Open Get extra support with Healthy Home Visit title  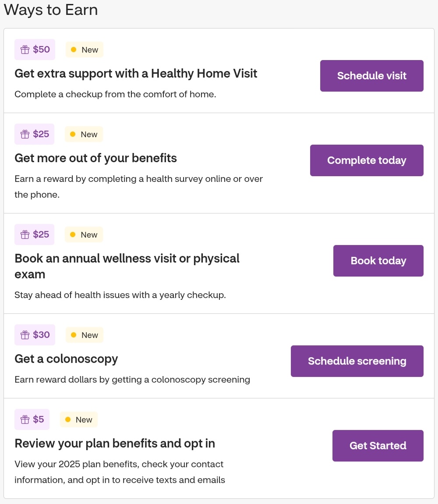(136, 74)
